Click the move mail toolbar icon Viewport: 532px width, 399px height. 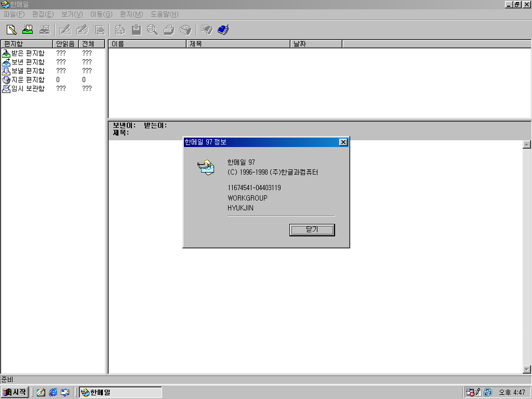(x=120, y=30)
